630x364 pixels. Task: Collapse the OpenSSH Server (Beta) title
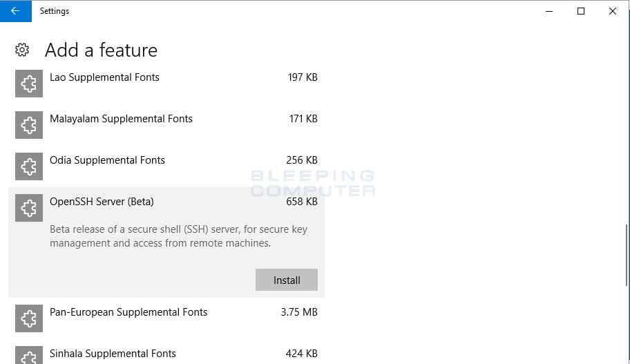tap(102, 201)
